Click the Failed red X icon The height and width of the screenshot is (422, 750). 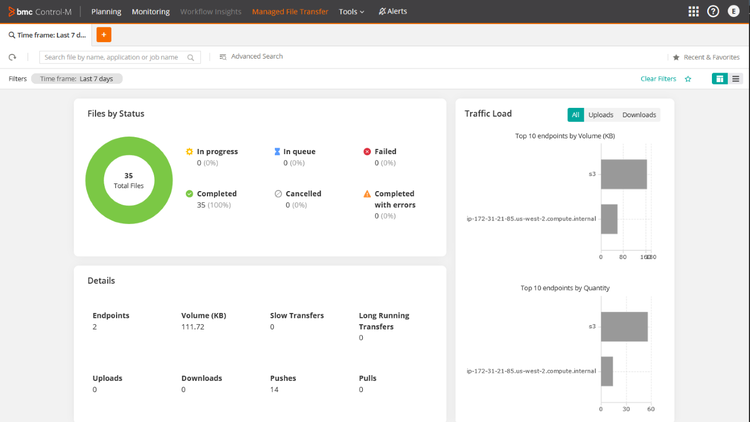click(x=367, y=151)
